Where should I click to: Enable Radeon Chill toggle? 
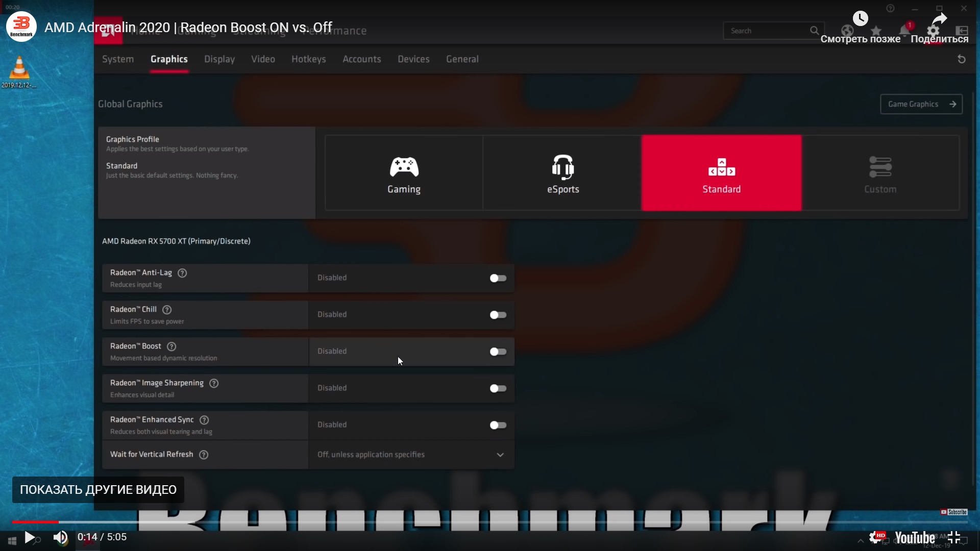498,315
